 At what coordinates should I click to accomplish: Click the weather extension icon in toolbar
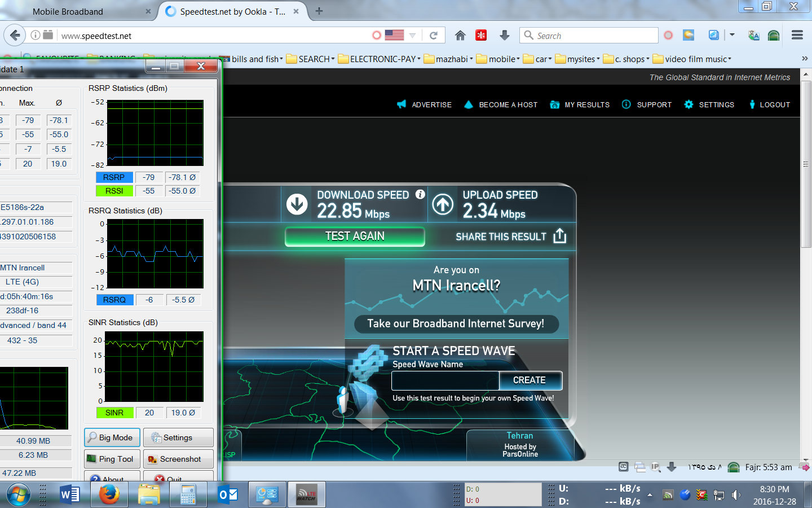click(x=689, y=35)
